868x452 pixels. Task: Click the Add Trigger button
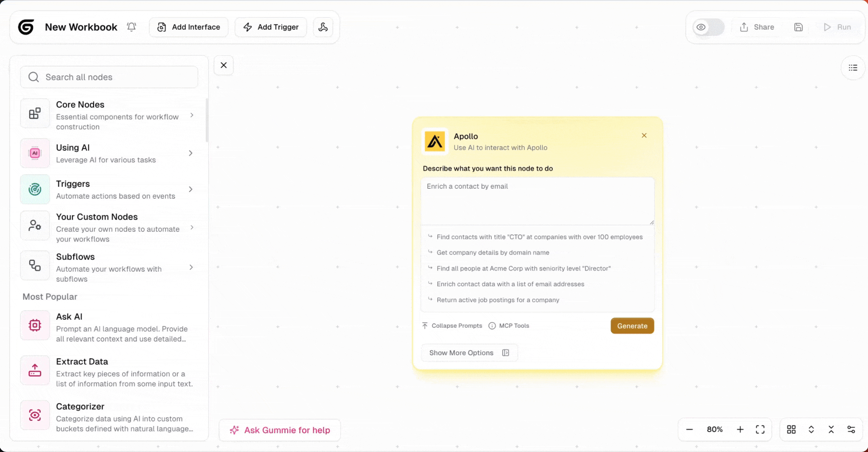[x=271, y=27]
